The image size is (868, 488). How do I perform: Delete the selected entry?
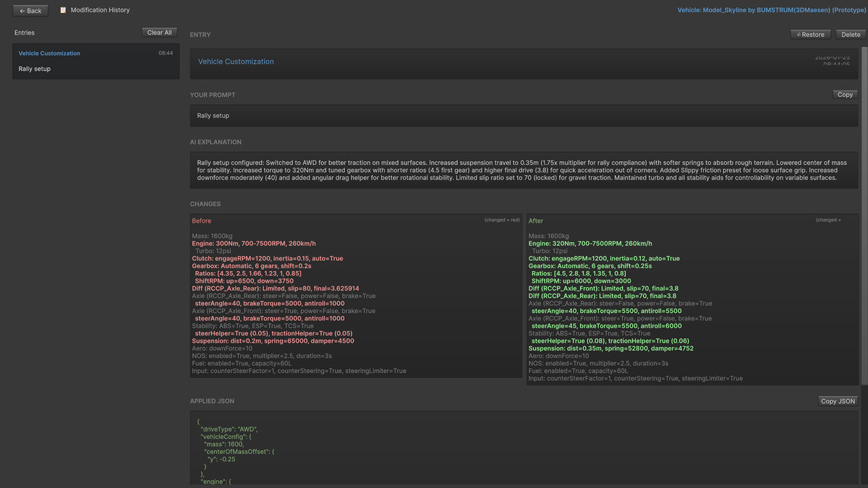[851, 35]
